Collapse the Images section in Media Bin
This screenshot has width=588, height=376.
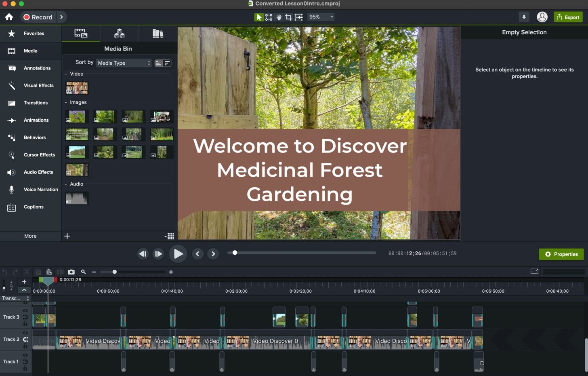[66, 103]
